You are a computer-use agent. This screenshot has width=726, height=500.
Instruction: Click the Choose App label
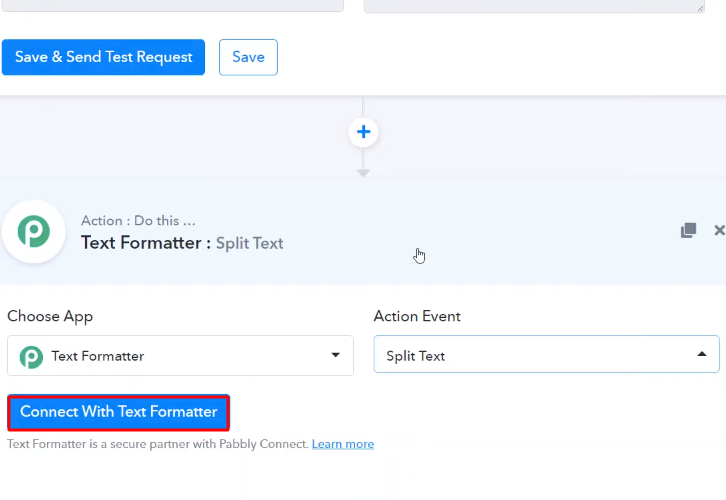pos(50,316)
